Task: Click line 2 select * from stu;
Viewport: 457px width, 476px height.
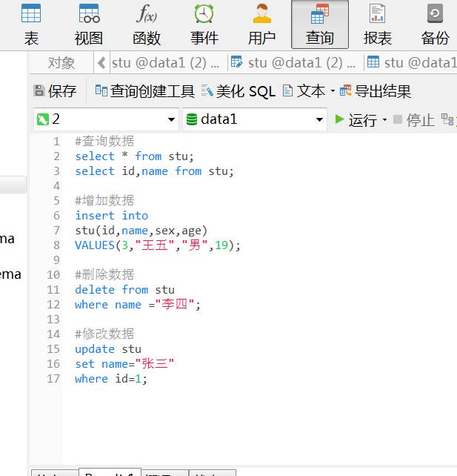Action: pyautogui.click(x=134, y=156)
